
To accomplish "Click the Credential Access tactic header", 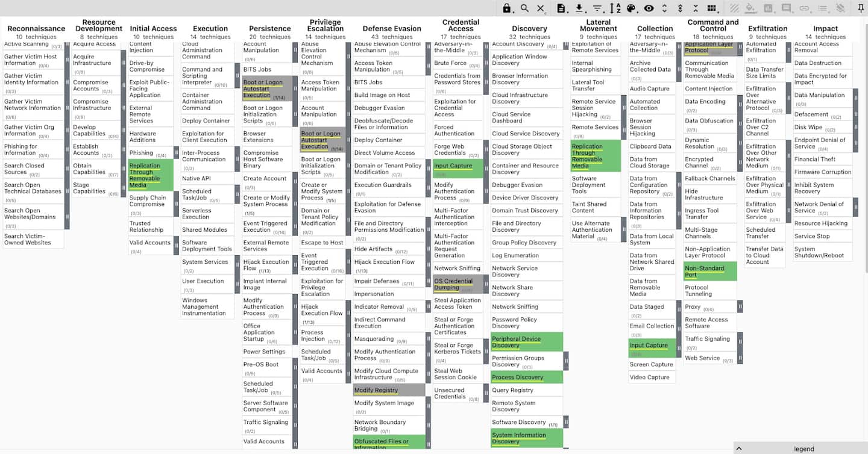I will click(461, 25).
